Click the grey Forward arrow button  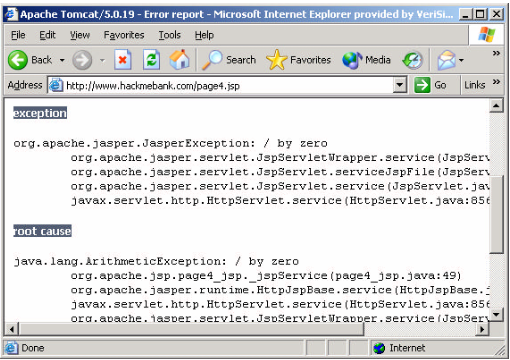pos(82,60)
